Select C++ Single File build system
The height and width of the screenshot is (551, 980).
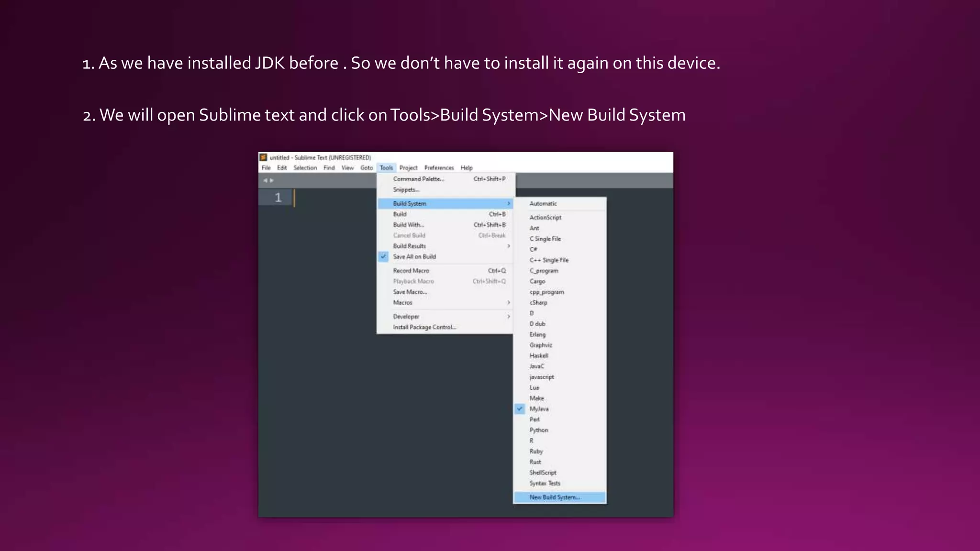pos(560,260)
